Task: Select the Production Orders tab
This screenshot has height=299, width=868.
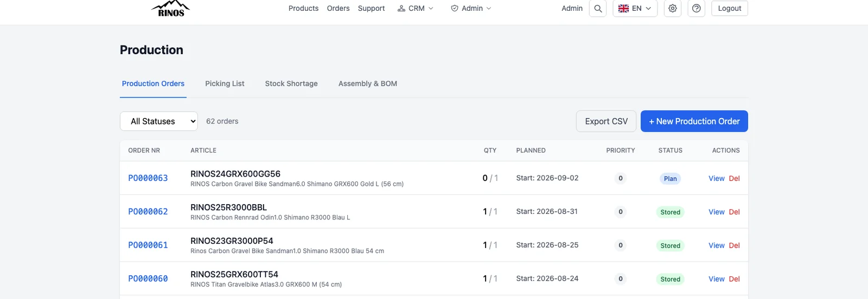Action: tap(153, 83)
